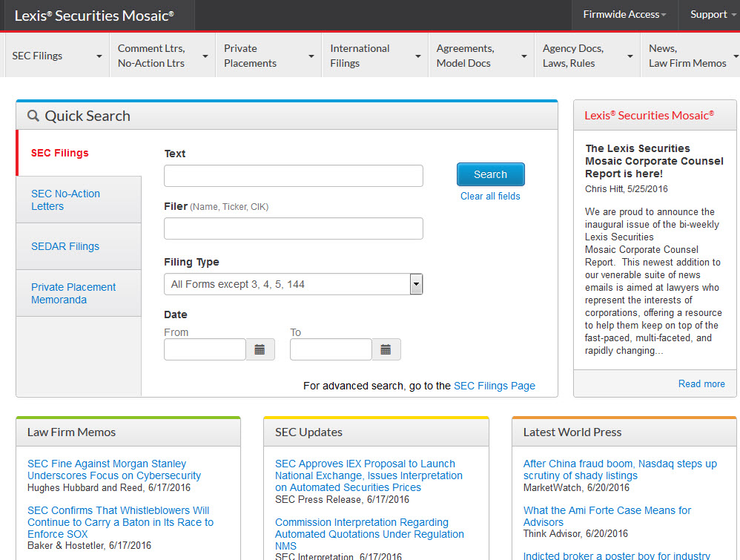Image resolution: width=740 pixels, height=560 pixels.
Task: Open the SEC Filings nav menu
Action: (x=56, y=56)
